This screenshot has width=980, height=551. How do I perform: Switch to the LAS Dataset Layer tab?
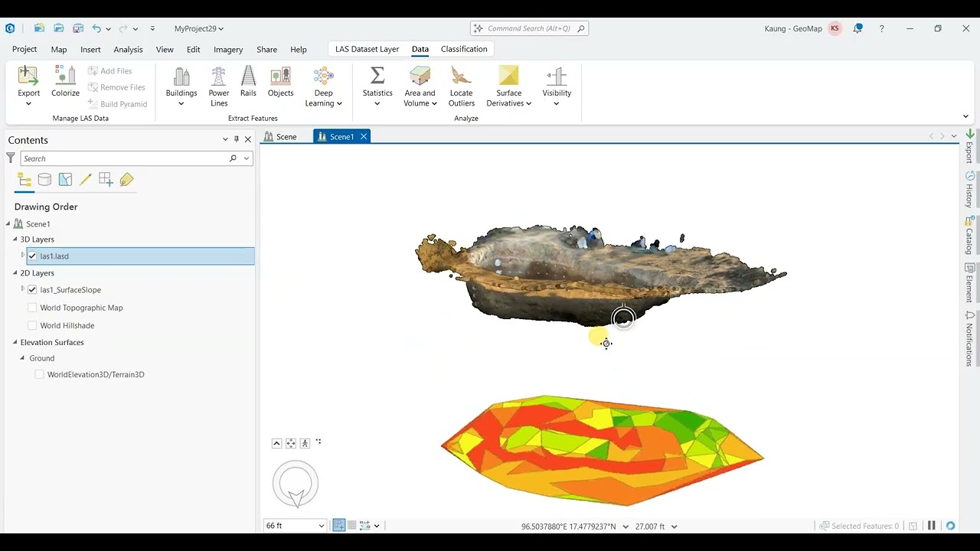[x=367, y=49]
